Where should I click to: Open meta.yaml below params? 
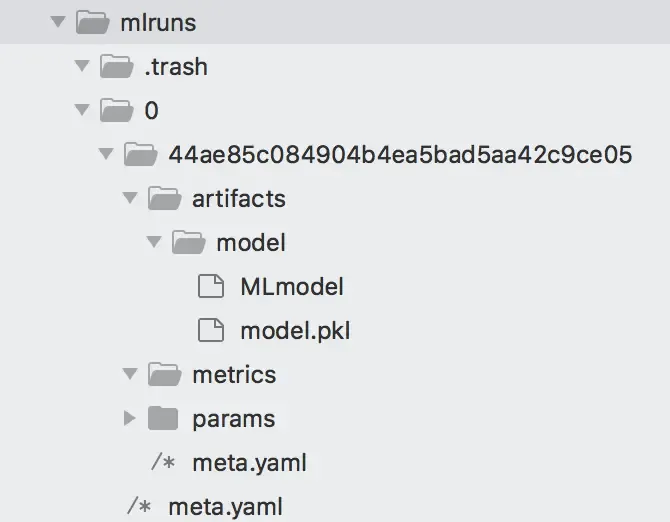(x=250, y=463)
